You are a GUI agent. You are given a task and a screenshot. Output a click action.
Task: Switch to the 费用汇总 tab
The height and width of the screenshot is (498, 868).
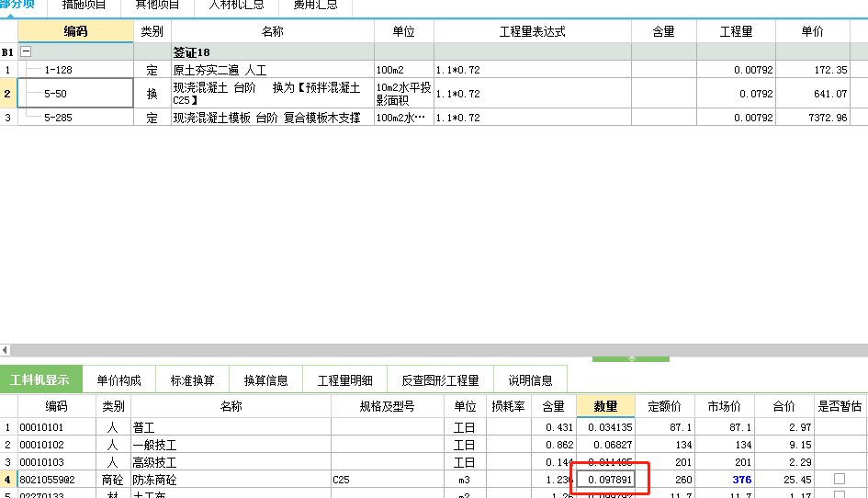(315, 6)
